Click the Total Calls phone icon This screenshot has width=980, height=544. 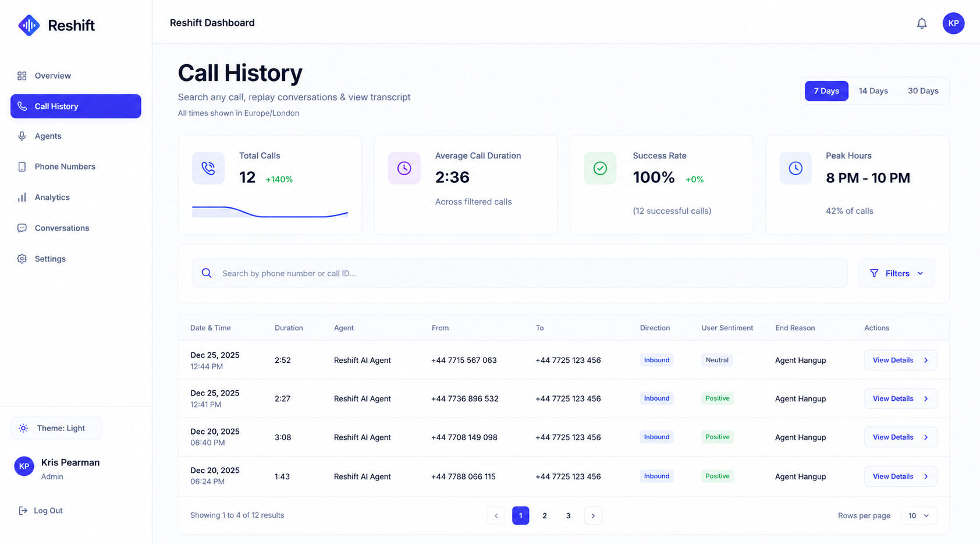(208, 168)
